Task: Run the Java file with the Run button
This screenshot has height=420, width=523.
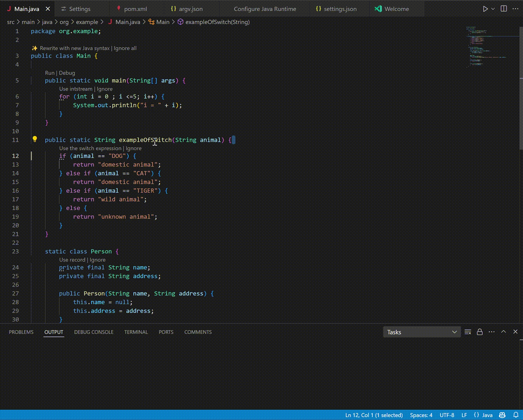Action: [484, 9]
